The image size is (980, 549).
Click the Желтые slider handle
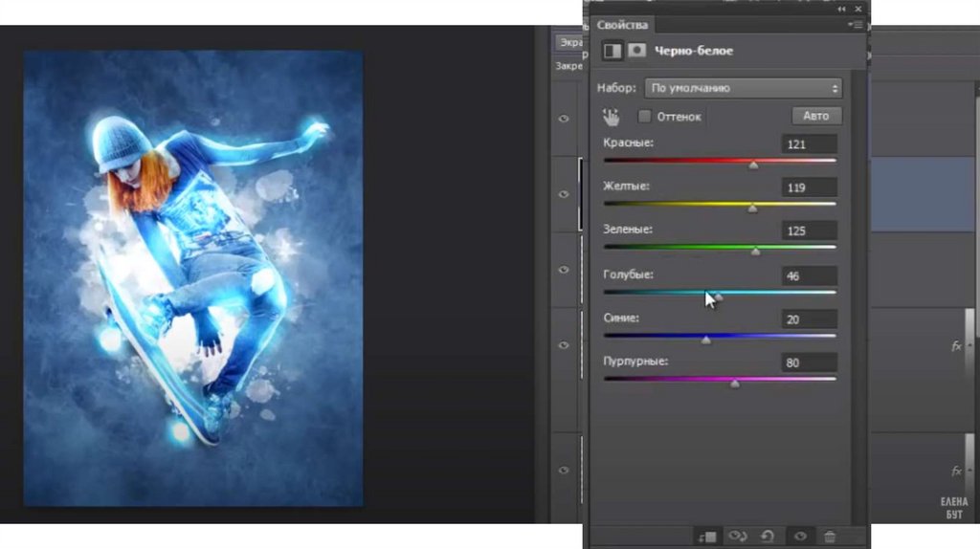click(x=752, y=208)
